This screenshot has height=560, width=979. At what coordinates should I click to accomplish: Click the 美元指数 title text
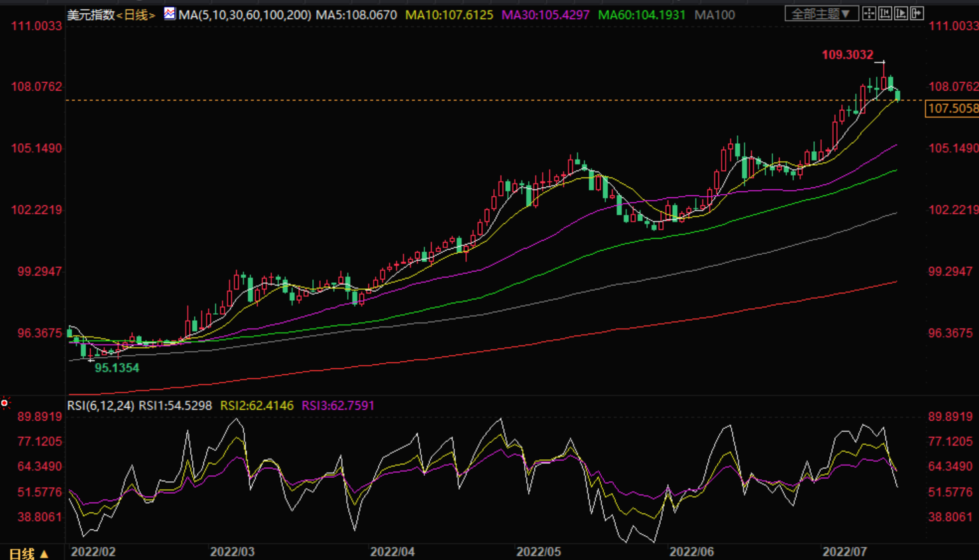[91, 15]
